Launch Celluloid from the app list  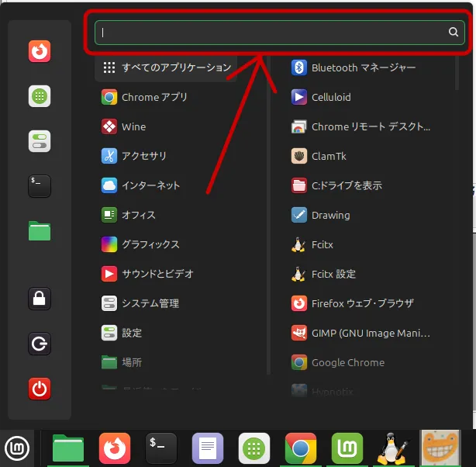[x=330, y=97]
